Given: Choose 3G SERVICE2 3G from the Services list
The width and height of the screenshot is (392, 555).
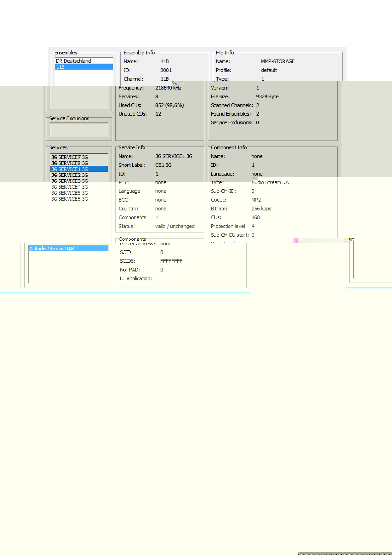Looking at the screenshot, I should click(x=70, y=175).
